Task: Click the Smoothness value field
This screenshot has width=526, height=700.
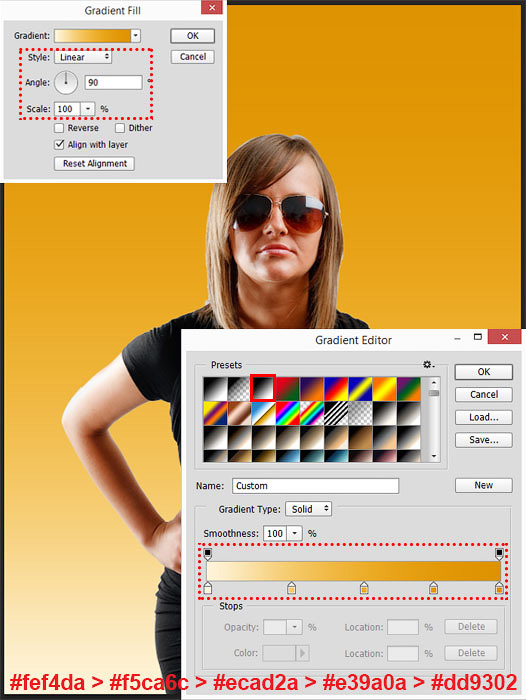Action: pos(275,533)
